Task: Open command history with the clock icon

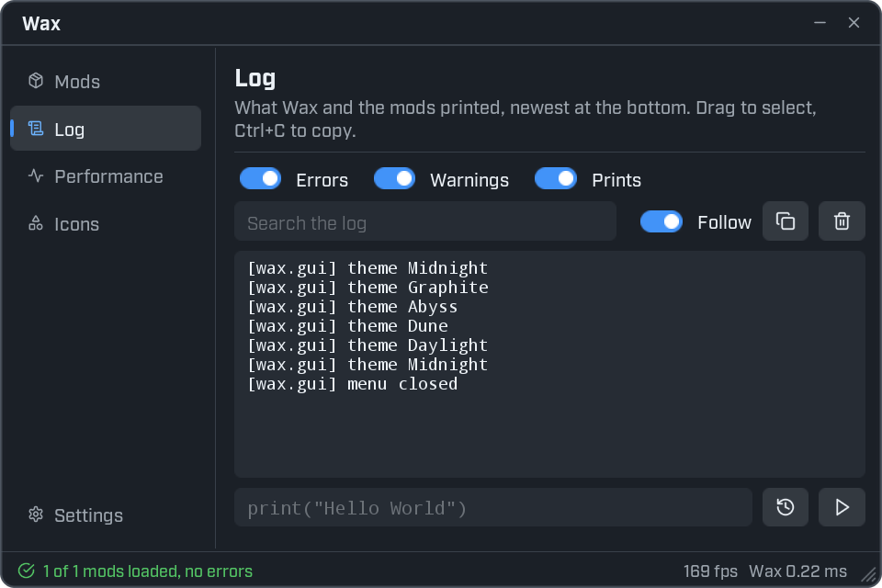Action: 786,507
